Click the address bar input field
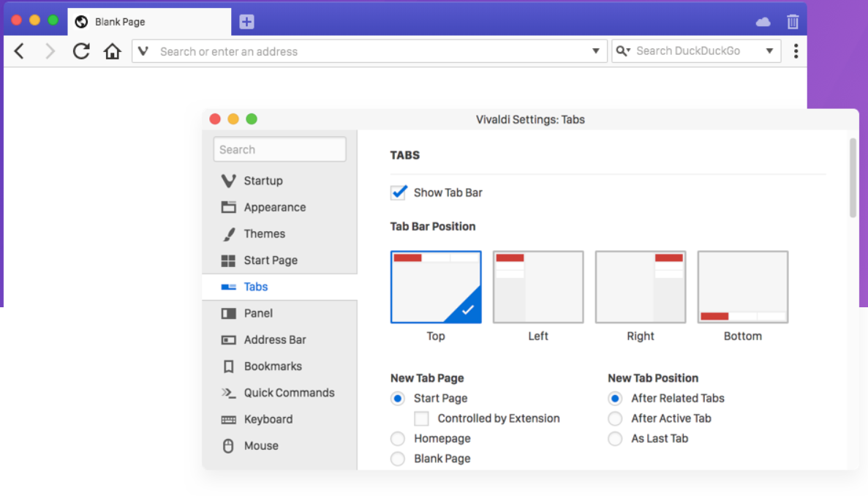The image size is (868, 496). (x=371, y=51)
